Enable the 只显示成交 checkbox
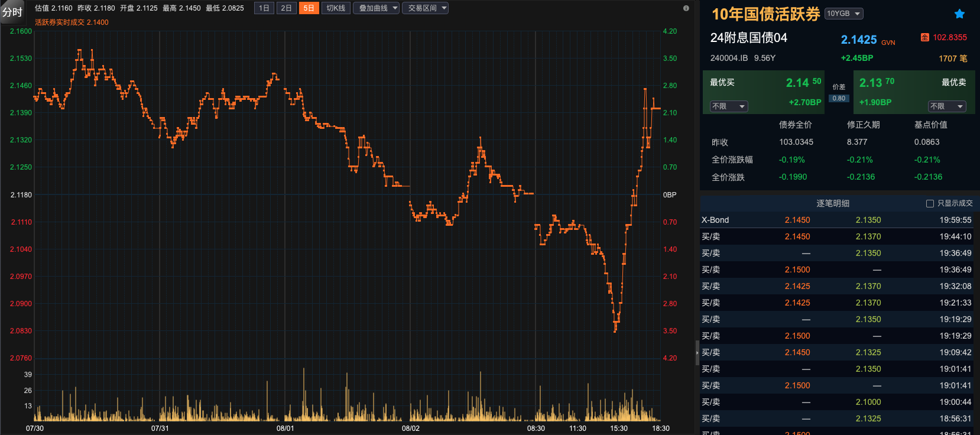The image size is (980, 435). [x=930, y=203]
